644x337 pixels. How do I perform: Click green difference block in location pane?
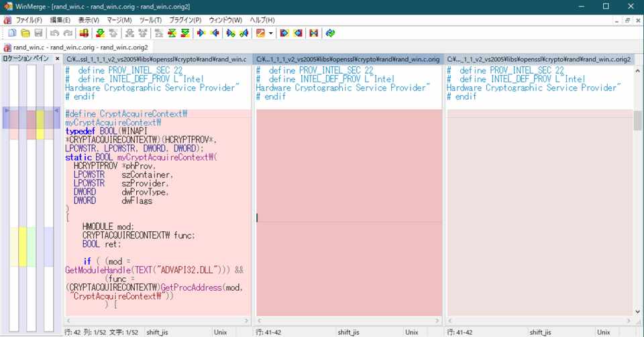(x=32, y=247)
